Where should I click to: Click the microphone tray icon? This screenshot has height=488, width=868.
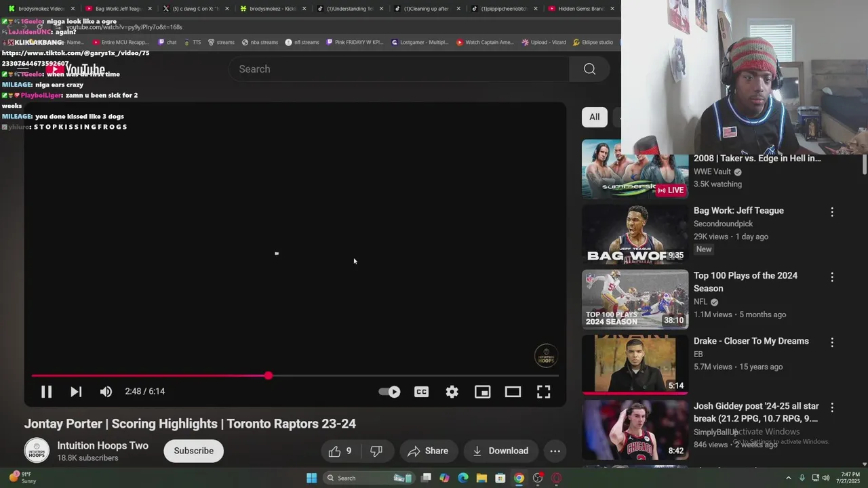pyautogui.click(x=802, y=478)
